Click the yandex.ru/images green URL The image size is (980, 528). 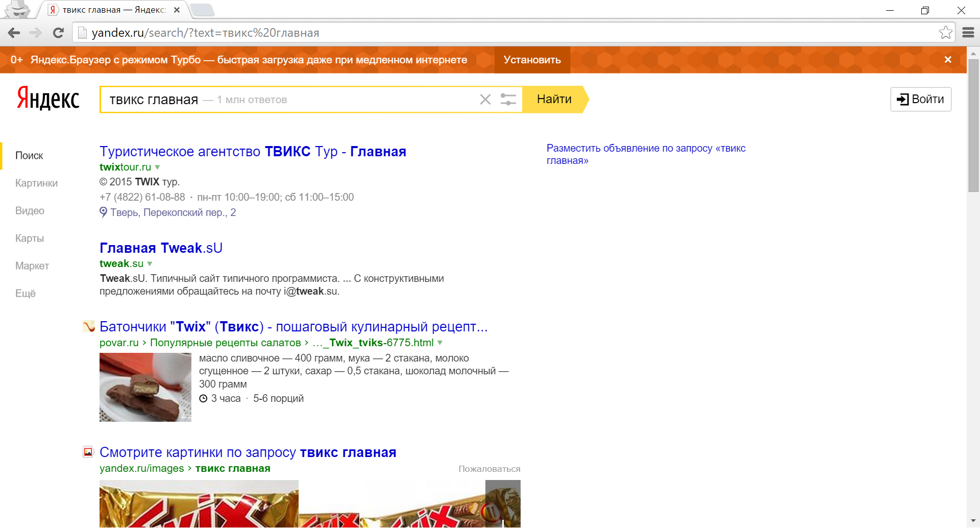coord(141,468)
